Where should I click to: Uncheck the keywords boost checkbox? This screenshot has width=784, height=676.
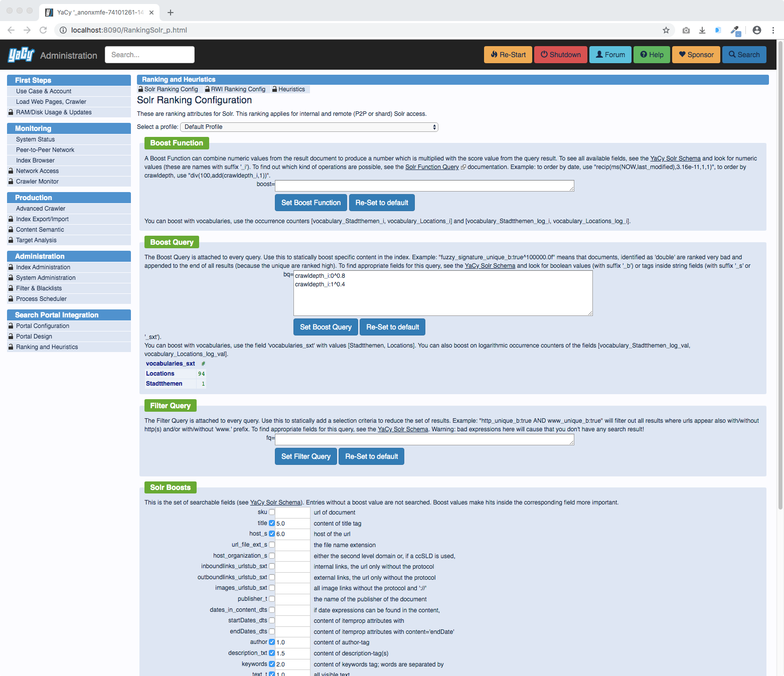272,664
